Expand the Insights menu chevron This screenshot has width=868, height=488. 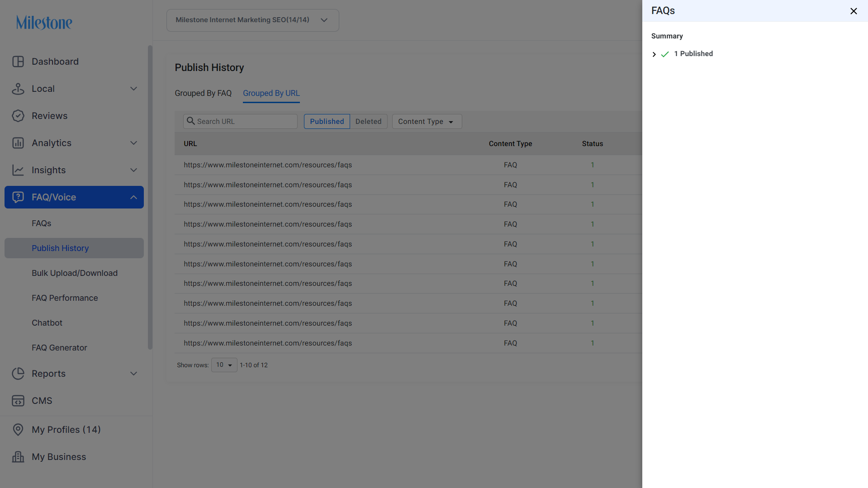coord(133,170)
